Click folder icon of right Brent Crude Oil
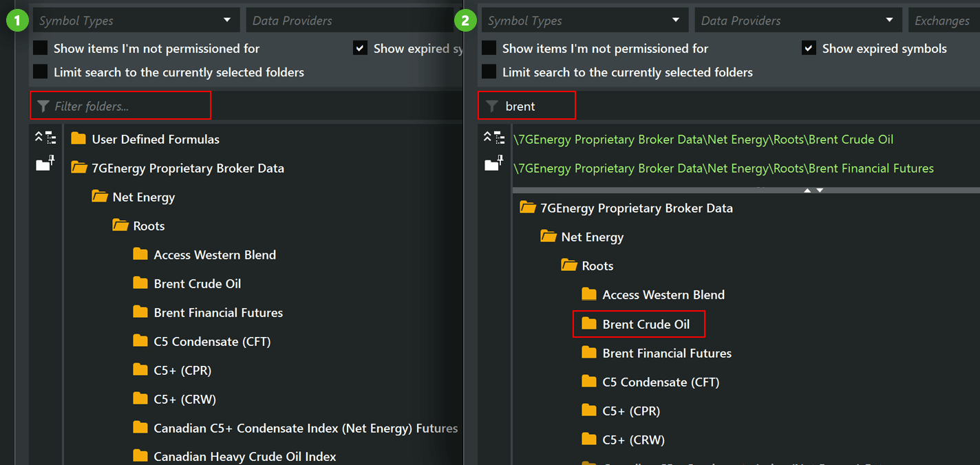This screenshot has height=465, width=980. [589, 324]
